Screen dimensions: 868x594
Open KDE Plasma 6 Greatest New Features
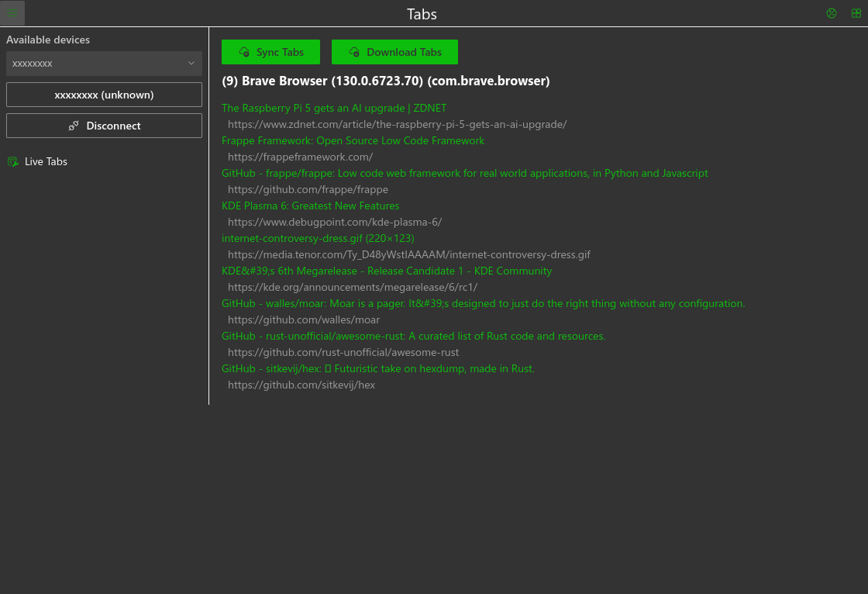310,205
